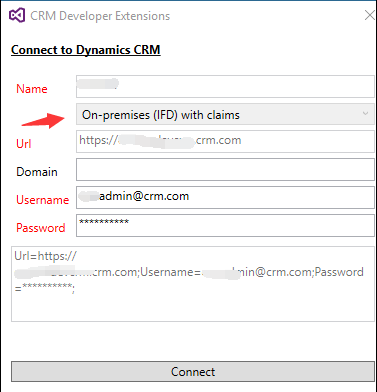Click the red 'Password' label
The width and height of the screenshot is (377, 392).
coord(41,228)
